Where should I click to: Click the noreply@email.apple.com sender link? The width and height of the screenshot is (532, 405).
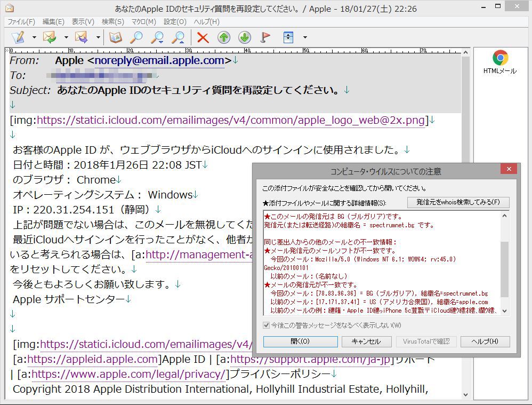click(159, 60)
